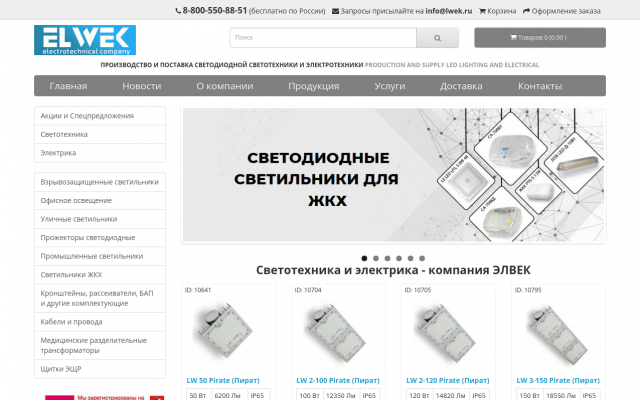Viewport: 640px width, 400px height.
Task: Select Светотехника in sidebar
Action: (100, 134)
